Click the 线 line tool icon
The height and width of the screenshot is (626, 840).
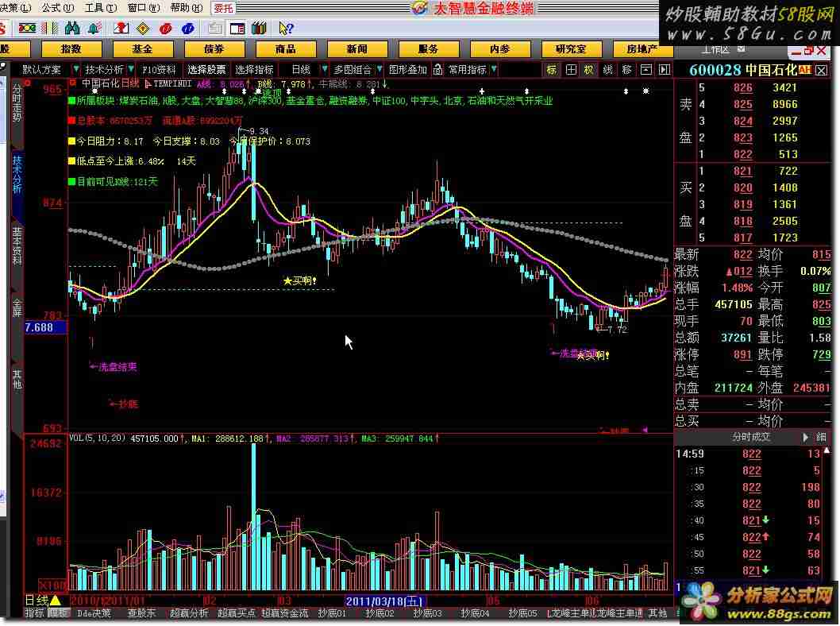pyautogui.click(x=607, y=70)
